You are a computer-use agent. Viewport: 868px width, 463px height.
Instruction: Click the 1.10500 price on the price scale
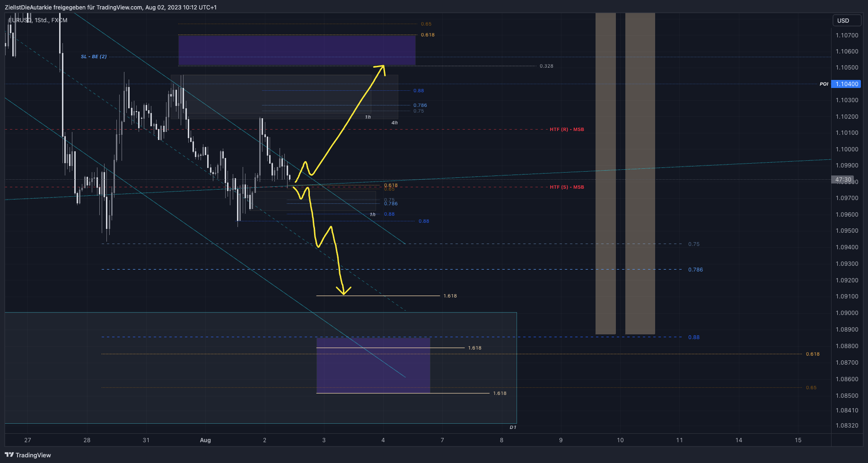click(847, 68)
